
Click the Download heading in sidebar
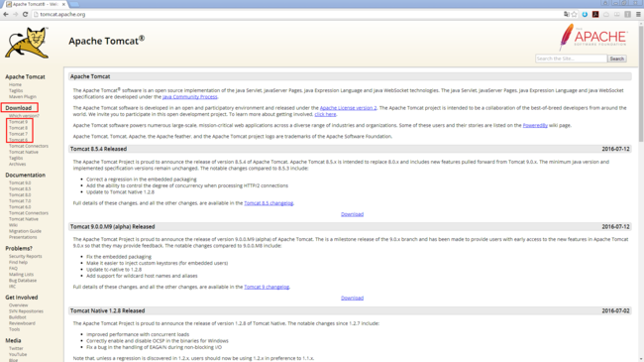(19, 108)
